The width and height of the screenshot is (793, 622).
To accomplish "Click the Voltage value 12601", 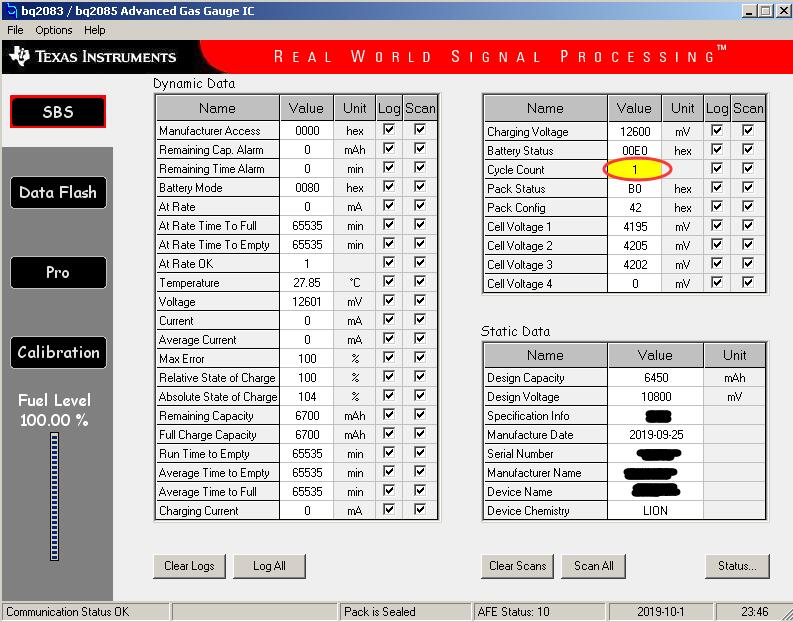I will [x=307, y=302].
